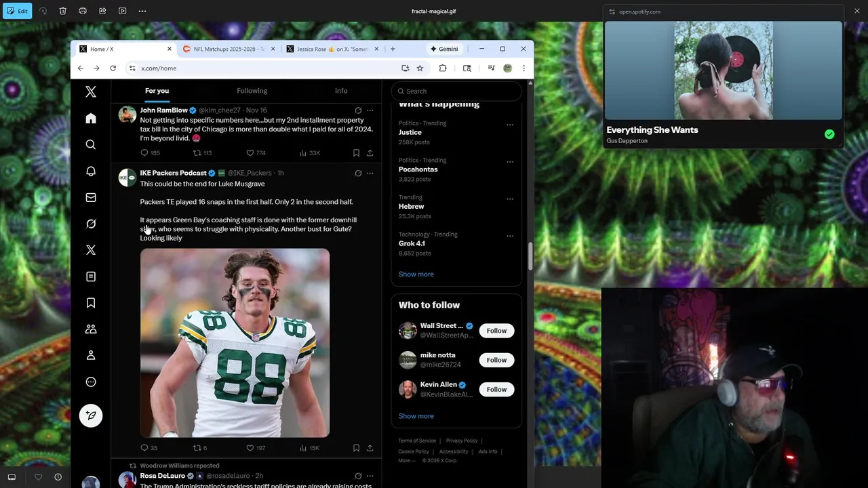868x488 pixels.
Task: Reload the x.com page
Action: click(113, 68)
